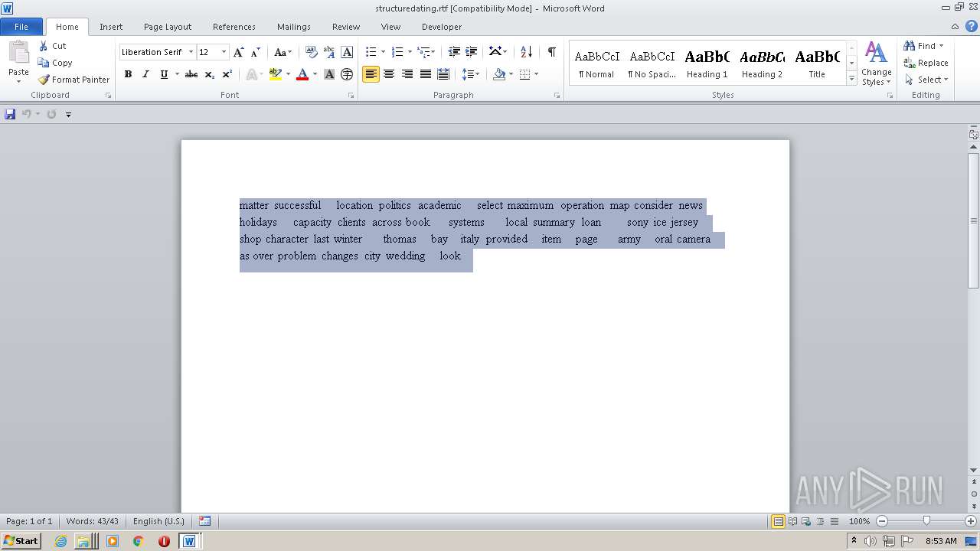Open the font size dropdown
This screenshot has height=551, width=980.
(x=224, y=52)
